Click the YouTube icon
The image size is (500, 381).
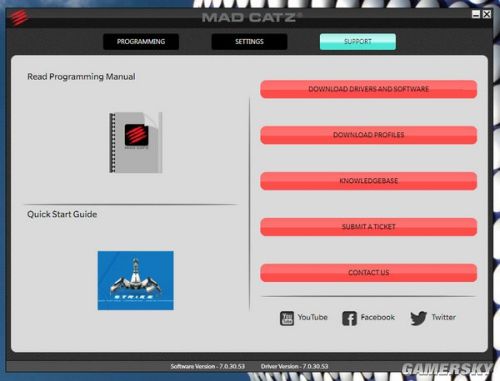click(x=287, y=318)
